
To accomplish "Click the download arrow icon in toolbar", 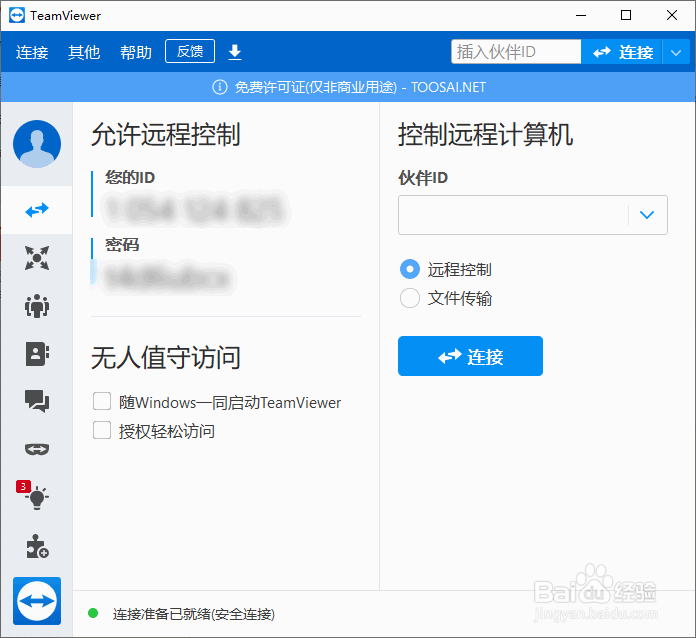I will 235,52.
